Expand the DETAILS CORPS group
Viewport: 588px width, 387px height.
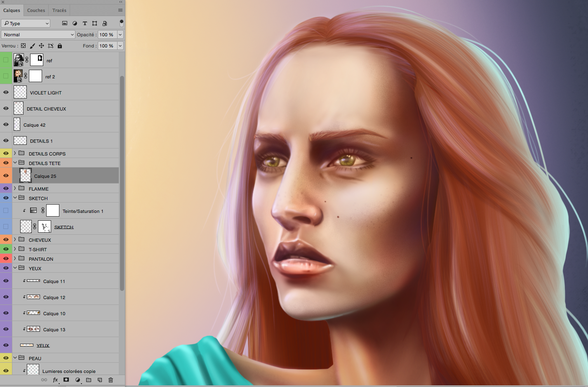[x=15, y=153]
